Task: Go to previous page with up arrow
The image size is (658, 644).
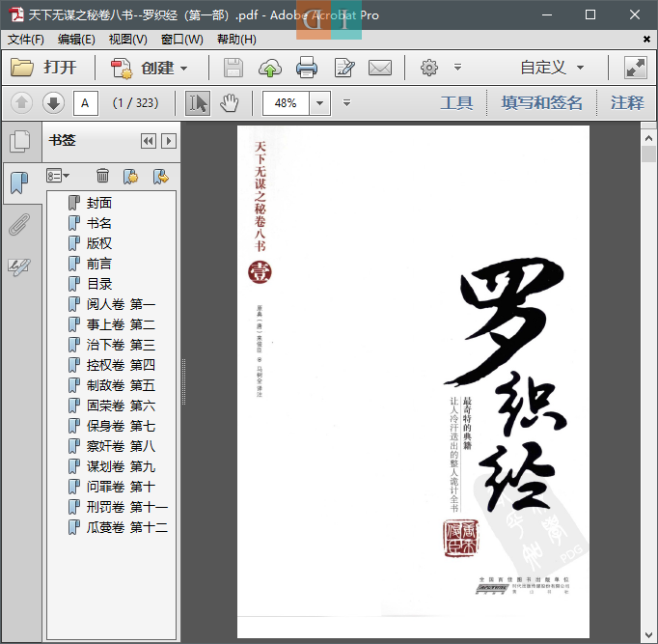Action: click(x=21, y=103)
